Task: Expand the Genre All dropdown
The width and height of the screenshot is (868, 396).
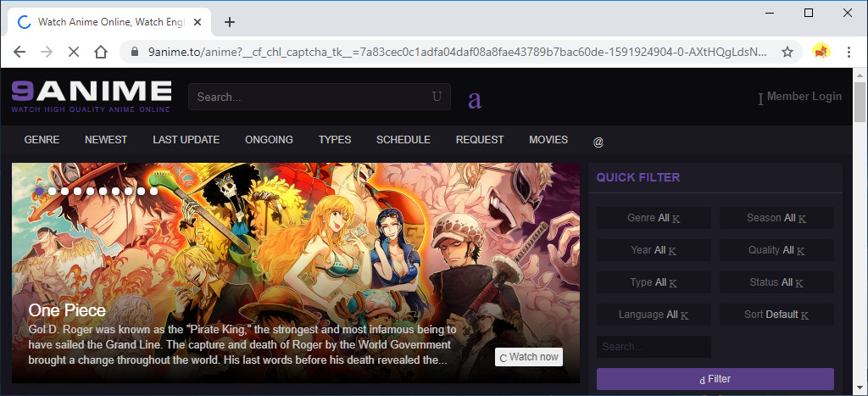Action: [654, 218]
